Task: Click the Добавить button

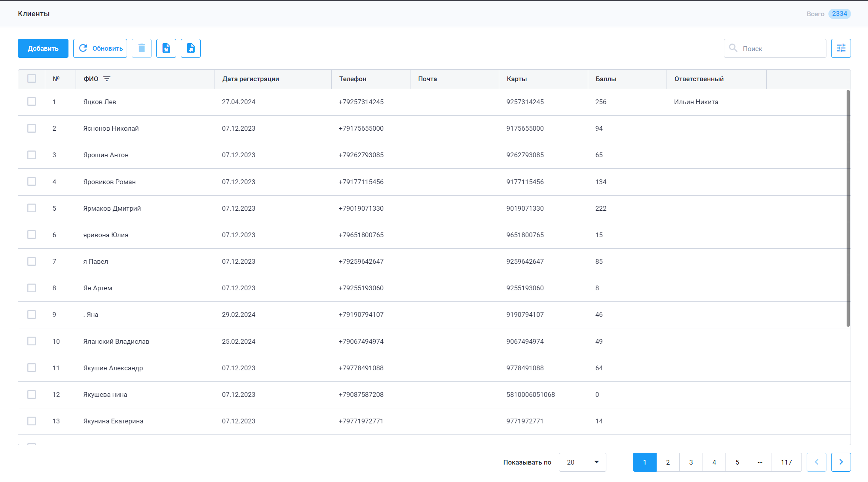Action: point(43,48)
